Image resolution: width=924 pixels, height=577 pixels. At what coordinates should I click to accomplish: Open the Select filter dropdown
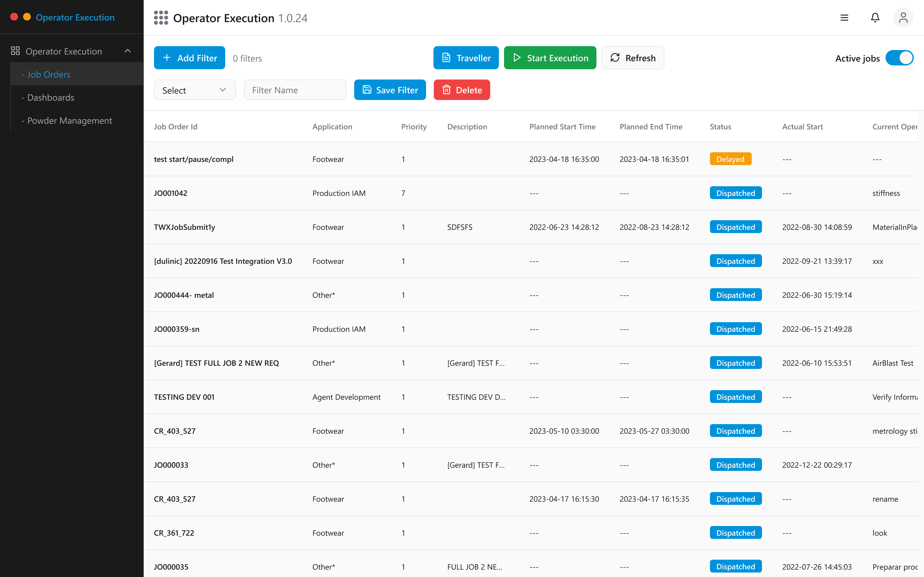(195, 90)
